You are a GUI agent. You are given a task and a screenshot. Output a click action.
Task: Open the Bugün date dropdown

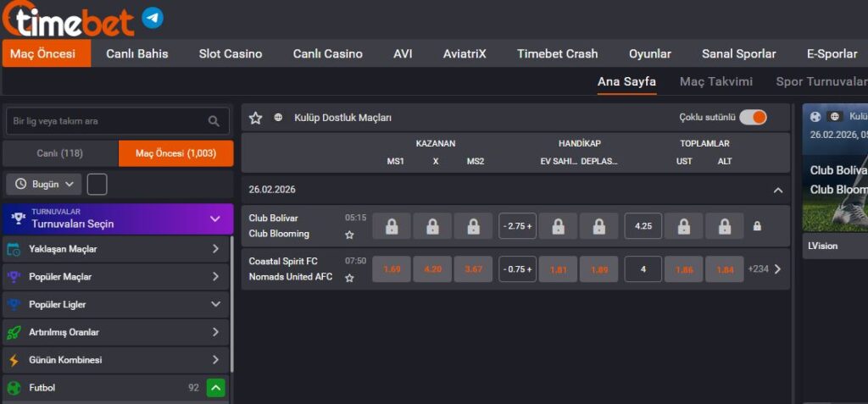coord(44,185)
